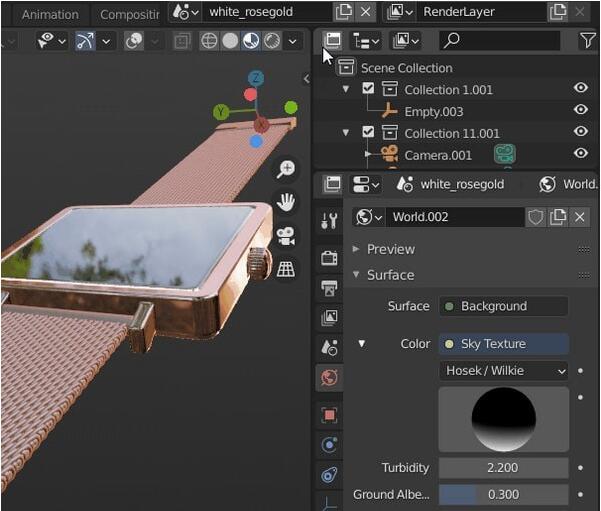Delete the white_rosegold scene
This screenshot has width=601, height=511.
click(366, 12)
